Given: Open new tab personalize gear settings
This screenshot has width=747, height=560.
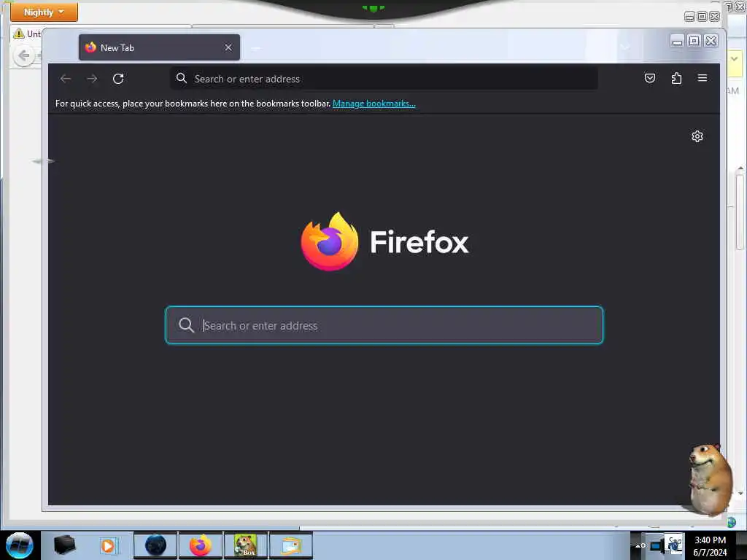Looking at the screenshot, I should click(x=697, y=136).
